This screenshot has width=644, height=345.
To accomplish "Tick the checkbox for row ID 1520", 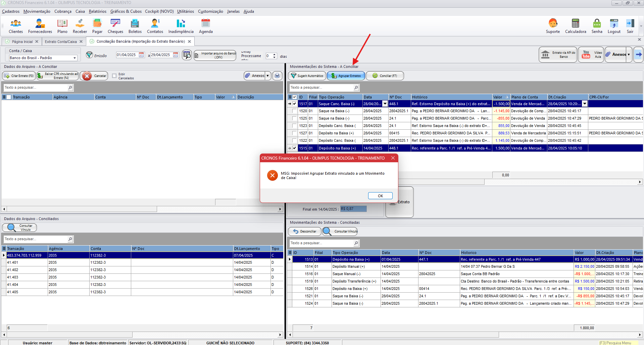I will 294,111.
